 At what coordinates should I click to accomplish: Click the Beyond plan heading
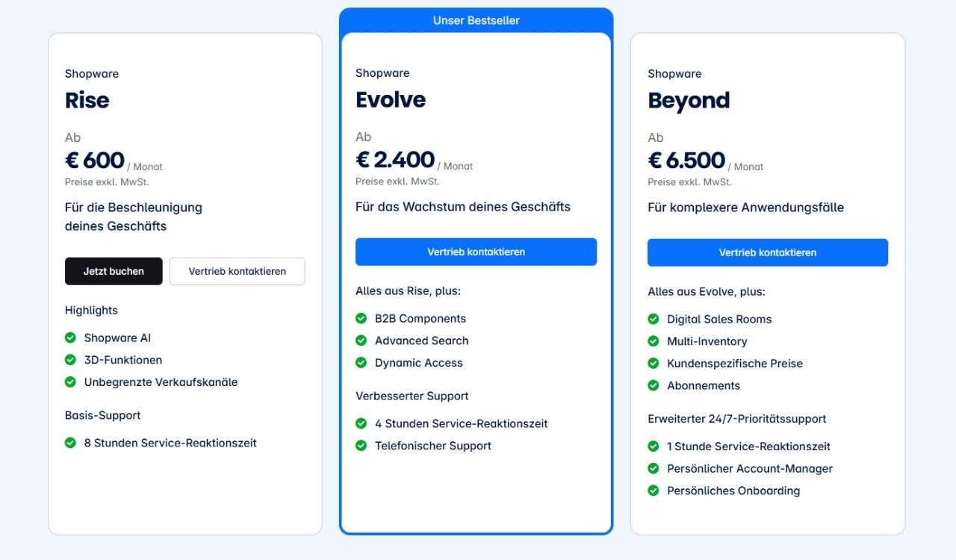tap(689, 100)
